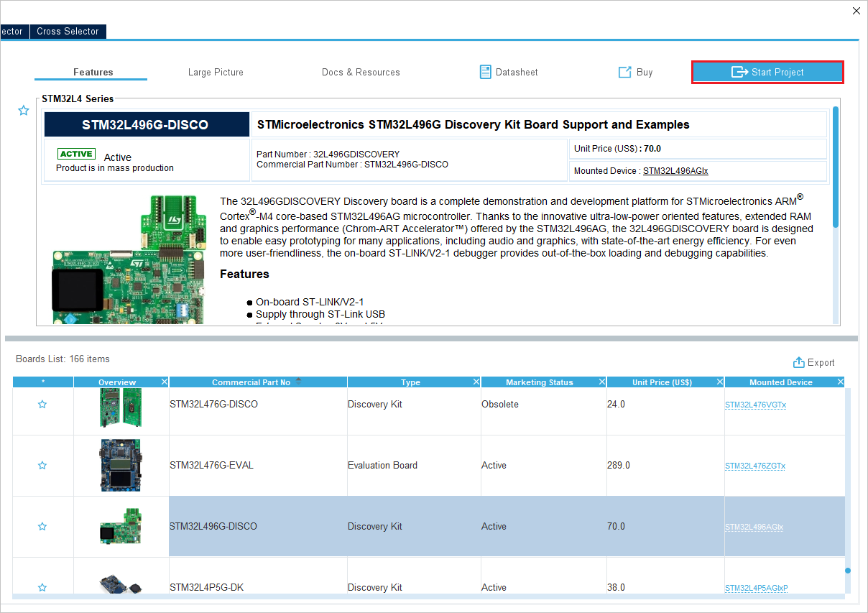Star the STM32L476G-DISCO row
Image resolution: width=868 pixels, height=613 pixels.
42,405
